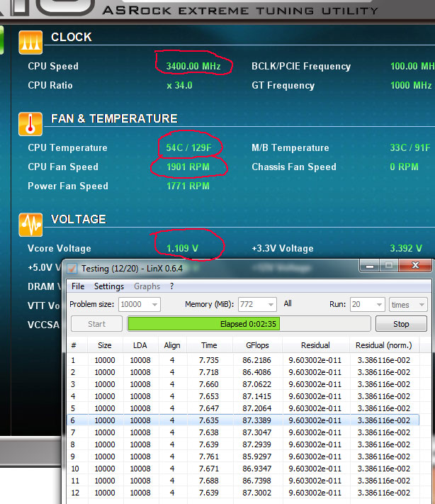Select row 11 with time 7.688
Screen dimensions: 435x504
pyautogui.click(x=243, y=481)
